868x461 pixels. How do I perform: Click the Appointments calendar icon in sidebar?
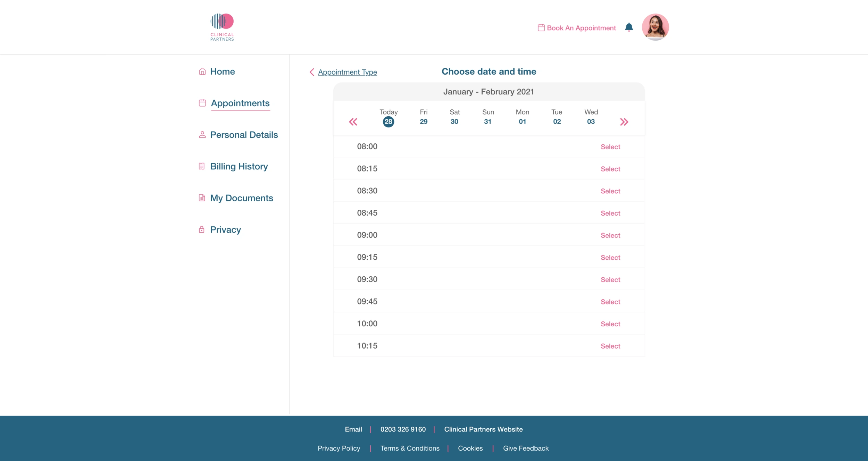202,103
